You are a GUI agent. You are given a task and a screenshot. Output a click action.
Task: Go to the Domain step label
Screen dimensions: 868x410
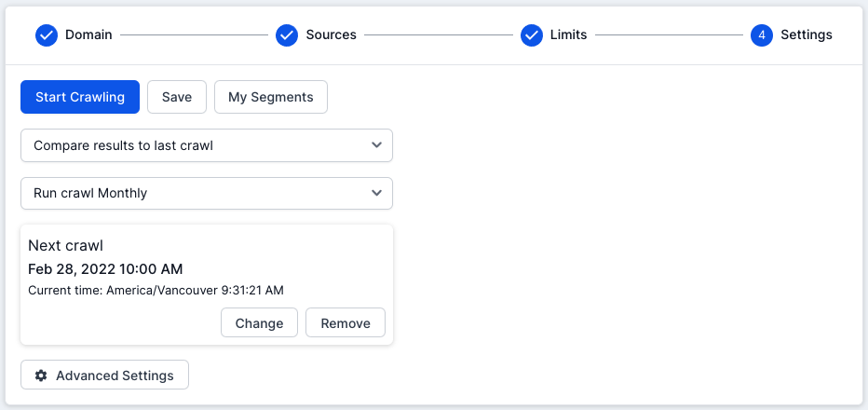(x=88, y=34)
